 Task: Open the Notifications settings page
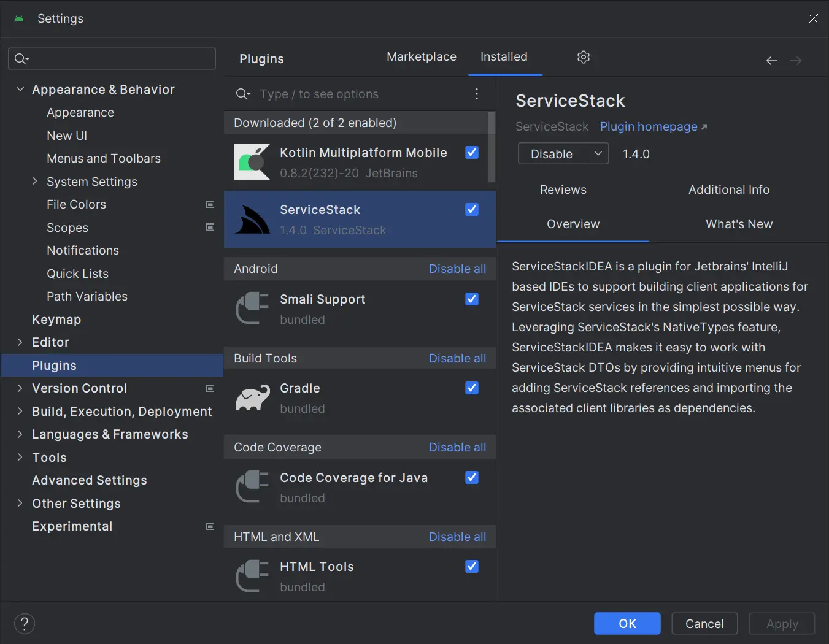pos(83,250)
